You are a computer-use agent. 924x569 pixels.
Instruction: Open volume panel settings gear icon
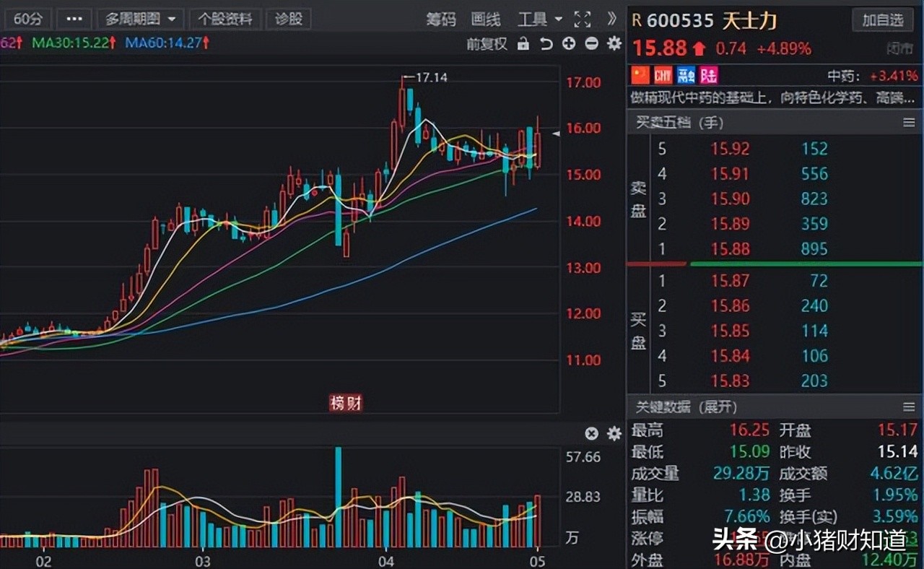point(613,433)
